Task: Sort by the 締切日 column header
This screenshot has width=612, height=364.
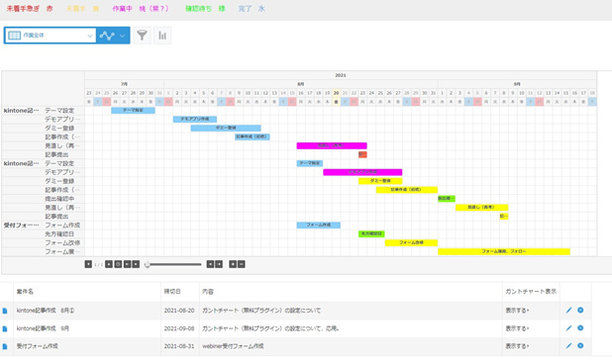Action: tap(172, 292)
